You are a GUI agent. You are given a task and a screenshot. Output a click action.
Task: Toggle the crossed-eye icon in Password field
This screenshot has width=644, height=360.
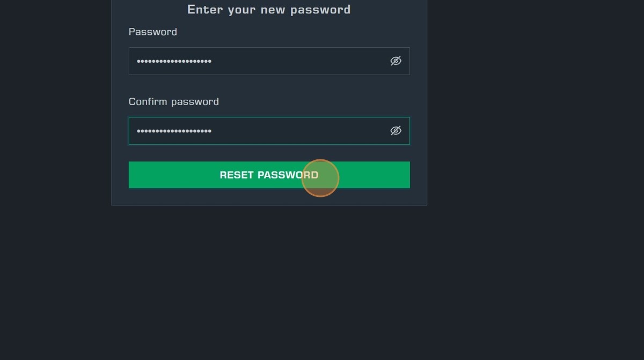pos(396,61)
